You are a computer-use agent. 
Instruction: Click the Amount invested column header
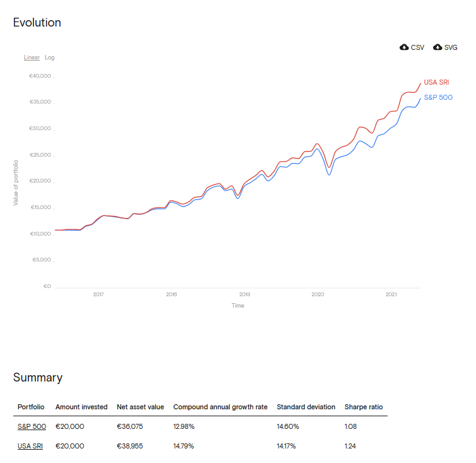coord(81,407)
